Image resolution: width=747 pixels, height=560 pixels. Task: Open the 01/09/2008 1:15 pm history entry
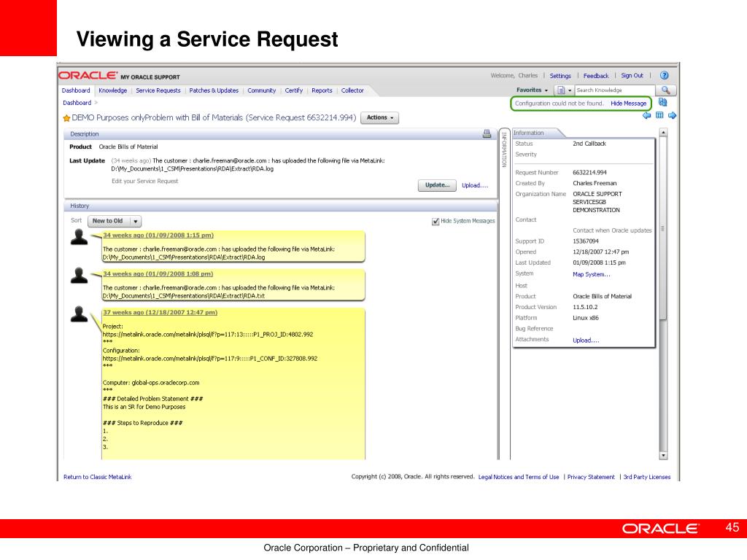click(x=158, y=236)
